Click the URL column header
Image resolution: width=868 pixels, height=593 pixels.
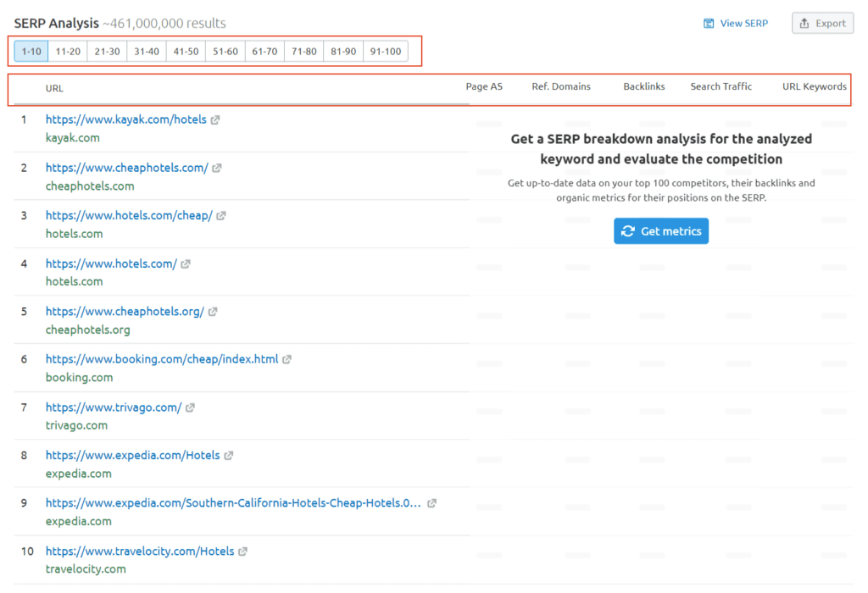click(x=54, y=88)
